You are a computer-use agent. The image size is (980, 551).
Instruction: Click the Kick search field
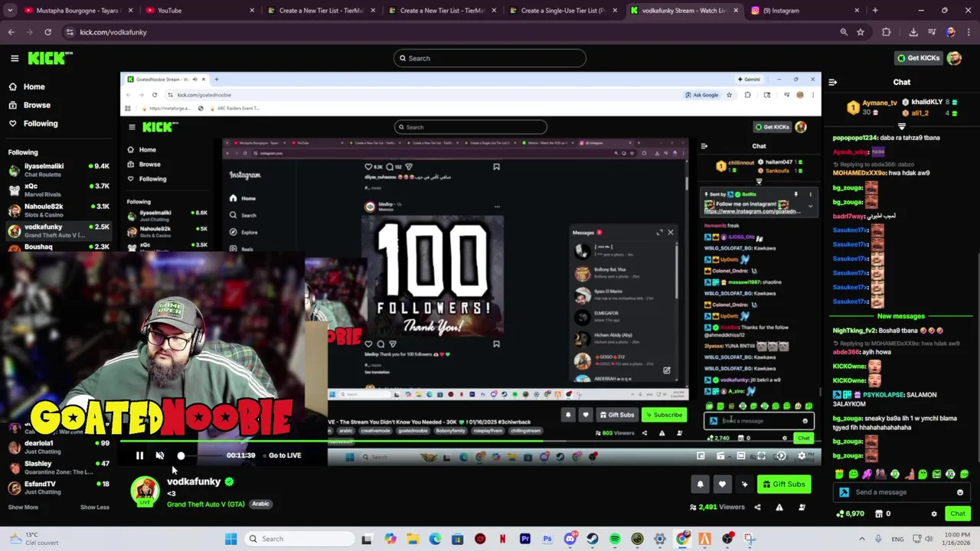[x=490, y=58]
